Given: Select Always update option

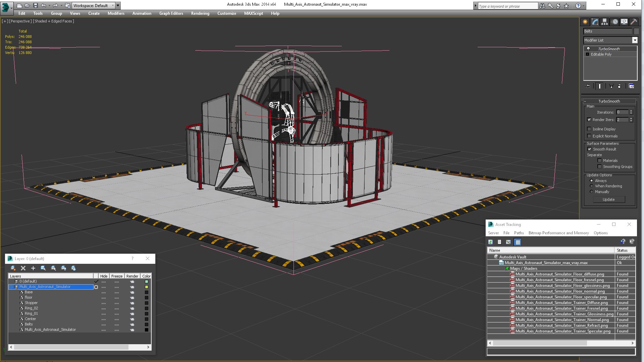Looking at the screenshot, I should click(591, 181).
